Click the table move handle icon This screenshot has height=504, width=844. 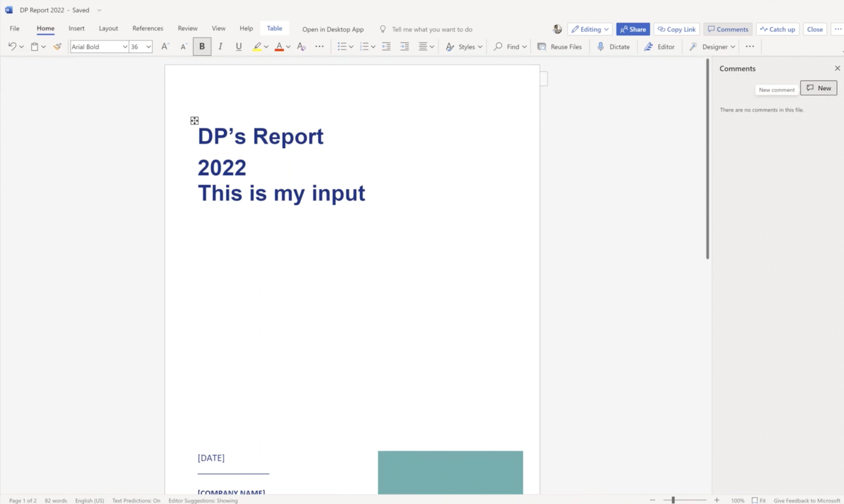195,121
